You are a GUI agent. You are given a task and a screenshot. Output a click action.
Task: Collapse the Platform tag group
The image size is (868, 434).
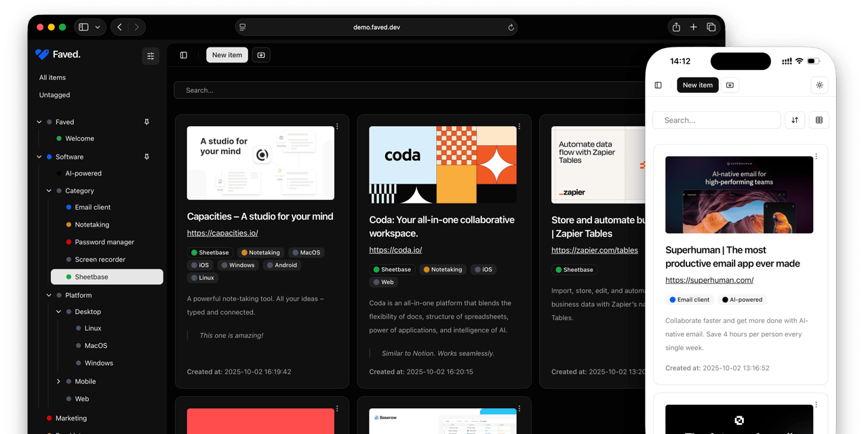point(49,296)
